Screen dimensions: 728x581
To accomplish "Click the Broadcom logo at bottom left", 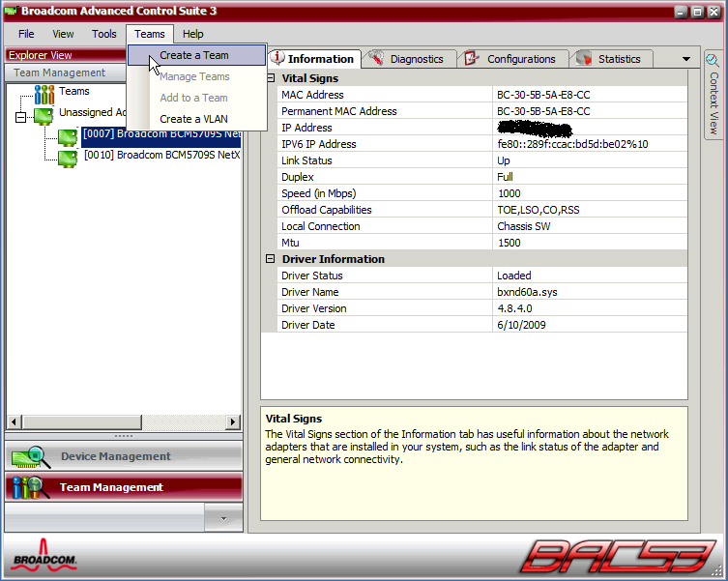I will pyautogui.click(x=44, y=554).
